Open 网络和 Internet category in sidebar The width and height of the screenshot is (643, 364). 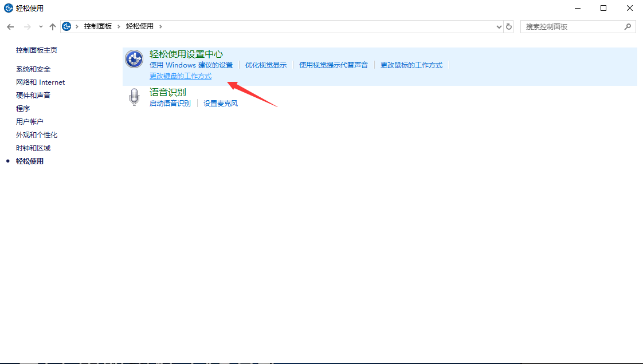pos(40,82)
